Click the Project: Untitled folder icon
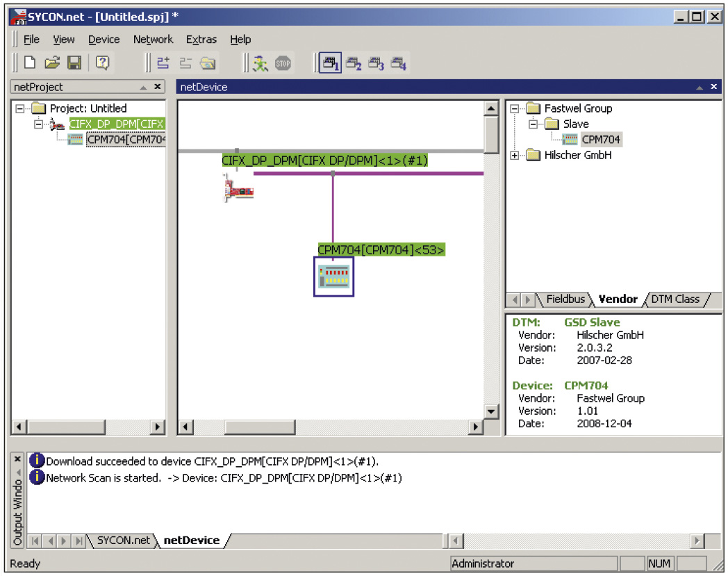 pos(38,108)
